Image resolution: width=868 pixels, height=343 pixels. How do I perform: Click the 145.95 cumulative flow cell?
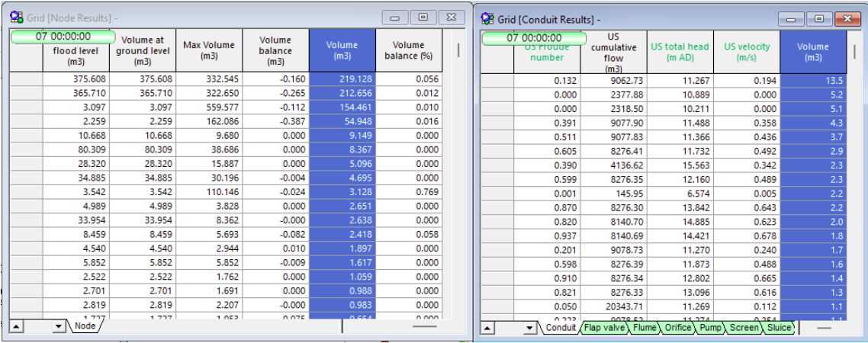pyautogui.click(x=613, y=194)
